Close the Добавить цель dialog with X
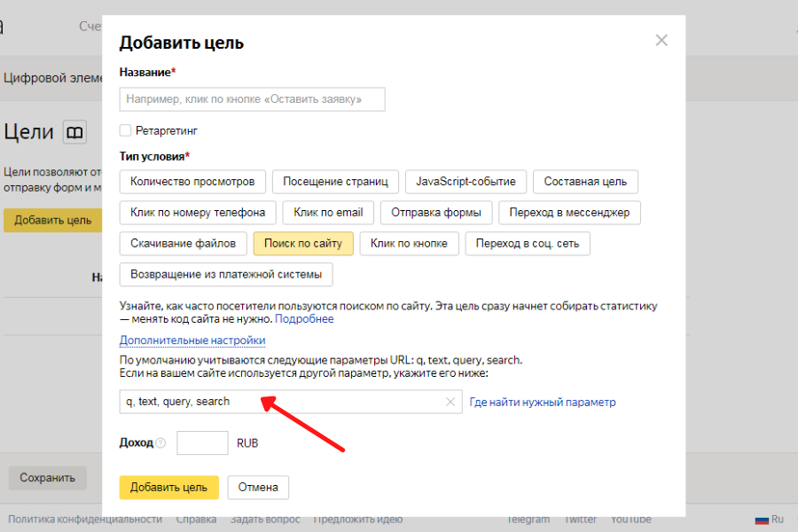This screenshot has width=798, height=532. coord(661,41)
